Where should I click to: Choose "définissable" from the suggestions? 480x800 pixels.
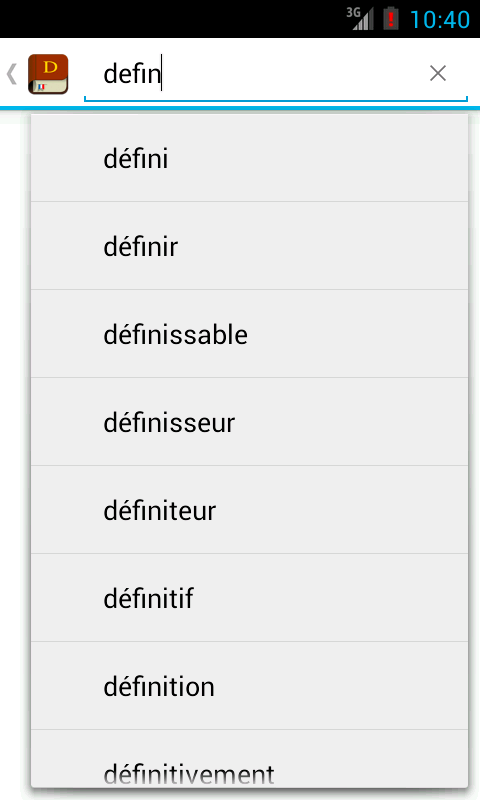[x=249, y=334]
